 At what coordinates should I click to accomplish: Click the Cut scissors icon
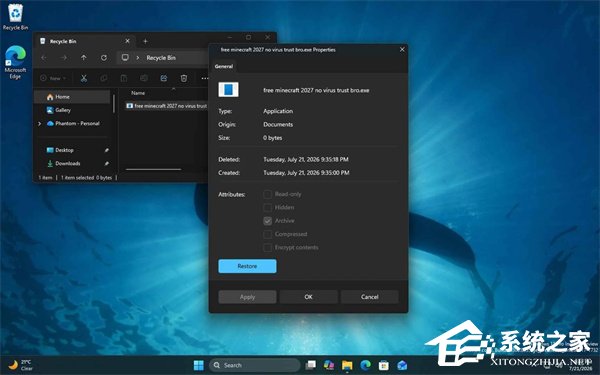pos(84,78)
